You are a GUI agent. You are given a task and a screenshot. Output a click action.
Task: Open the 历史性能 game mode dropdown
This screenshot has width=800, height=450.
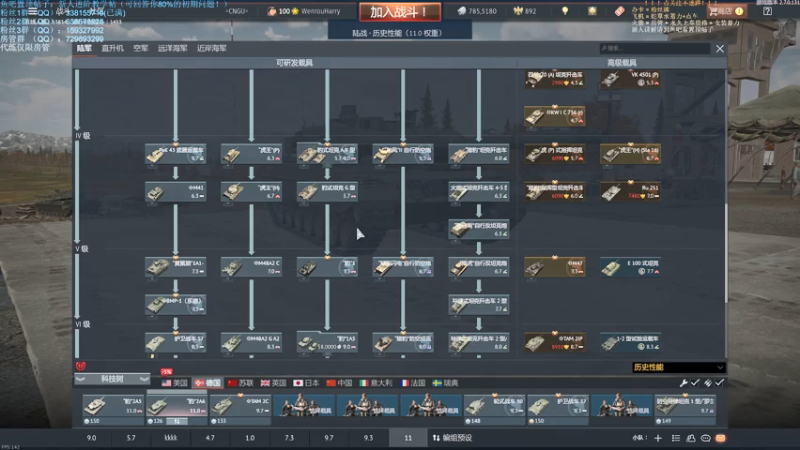679,367
